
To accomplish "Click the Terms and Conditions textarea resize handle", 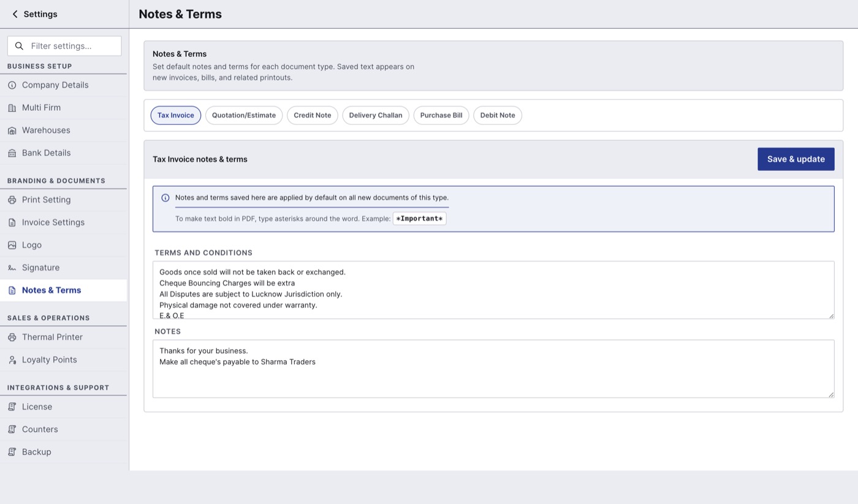I will 831,316.
